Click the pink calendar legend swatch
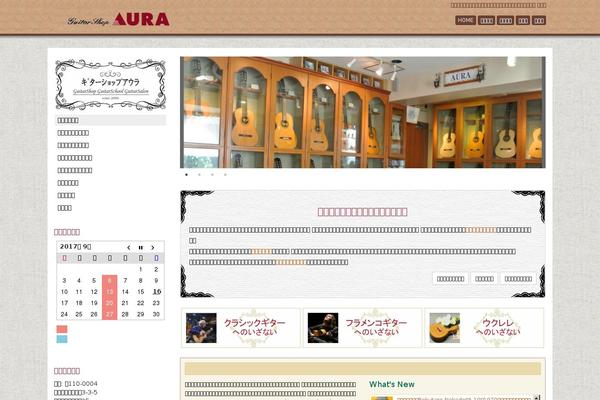 coord(62,329)
